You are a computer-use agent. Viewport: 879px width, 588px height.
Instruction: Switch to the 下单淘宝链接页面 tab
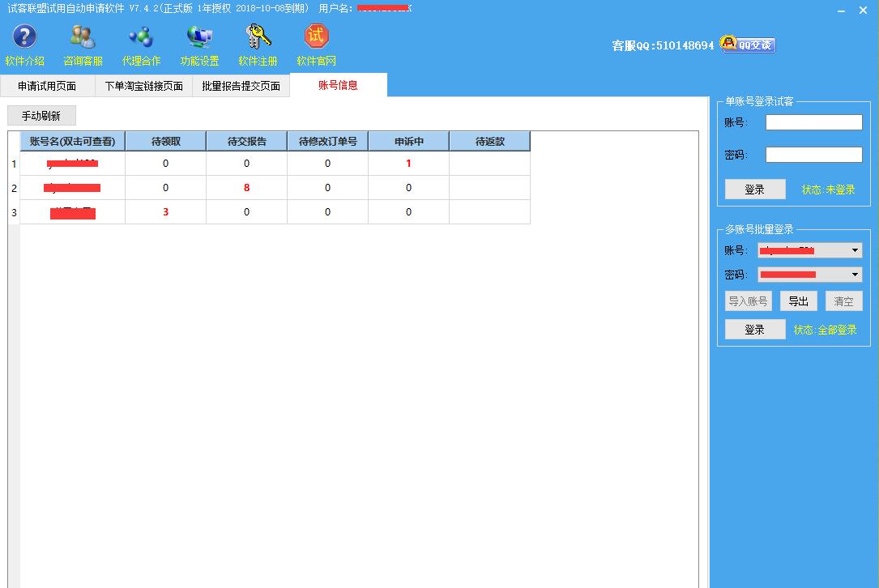point(143,86)
